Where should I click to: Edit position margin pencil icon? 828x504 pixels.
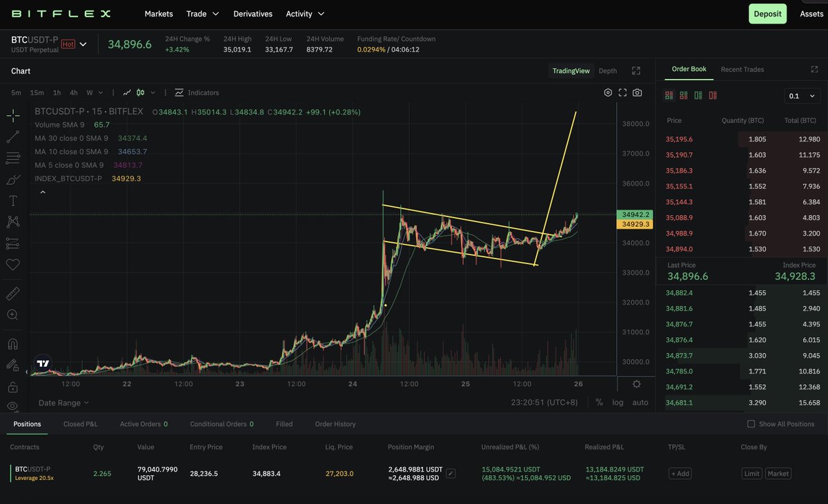click(451, 474)
